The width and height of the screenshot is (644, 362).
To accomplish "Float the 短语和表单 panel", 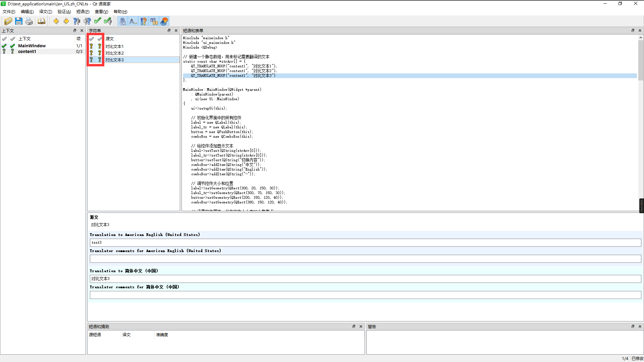I will pyautogui.click(x=633, y=31).
